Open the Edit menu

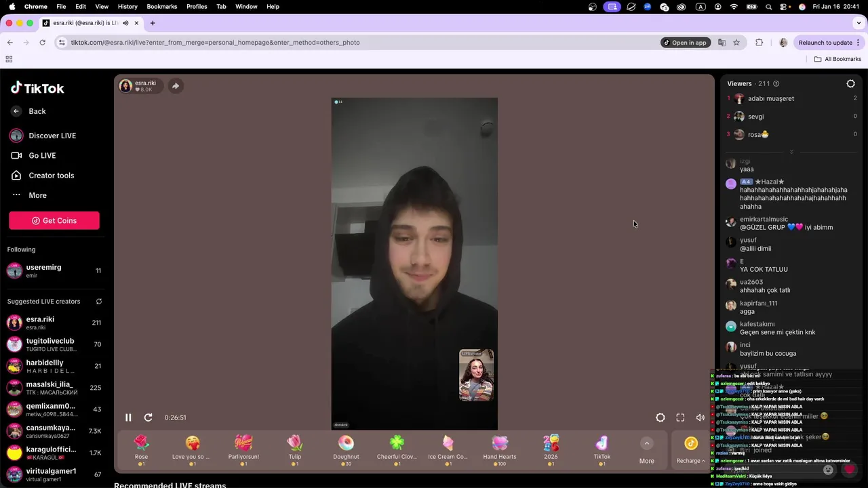tap(81, 6)
